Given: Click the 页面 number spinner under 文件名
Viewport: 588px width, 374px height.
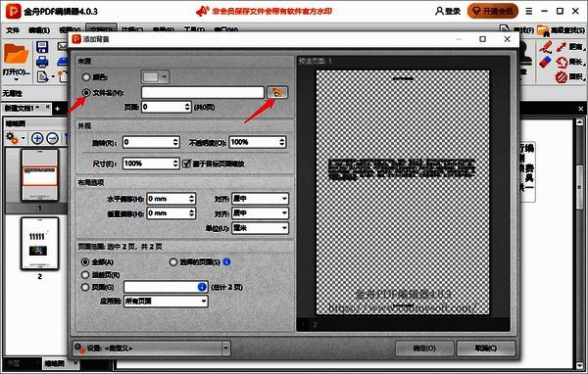Looking at the screenshot, I should point(187,107).
